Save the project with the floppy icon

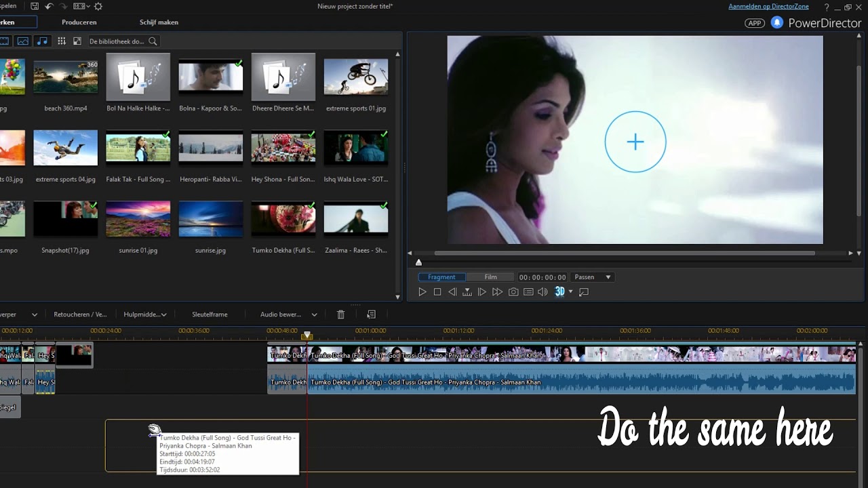point(35,6)
